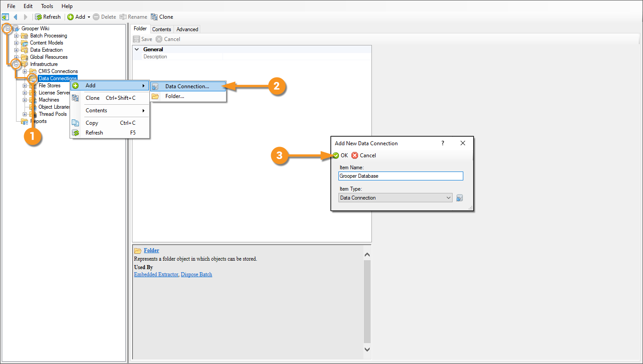This screenshot has height=364, width=643.
Task: Click the Refresh button in the main toolbar
Action: pos(48,17)
